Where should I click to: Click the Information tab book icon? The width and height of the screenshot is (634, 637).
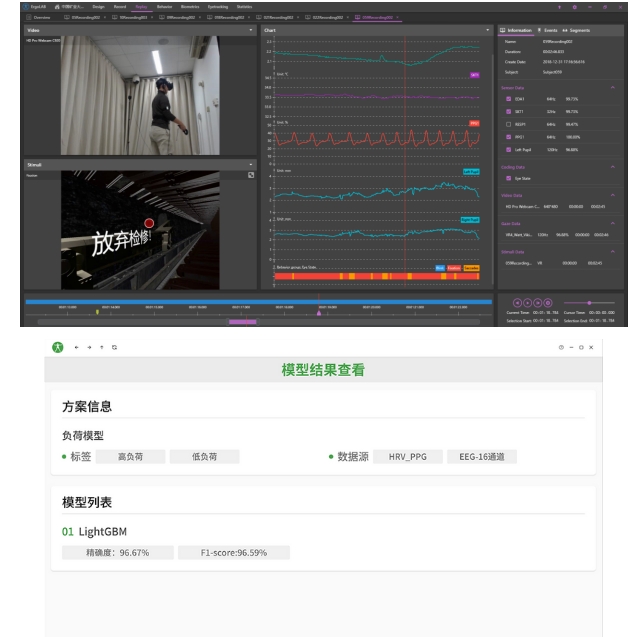(502, 30)
